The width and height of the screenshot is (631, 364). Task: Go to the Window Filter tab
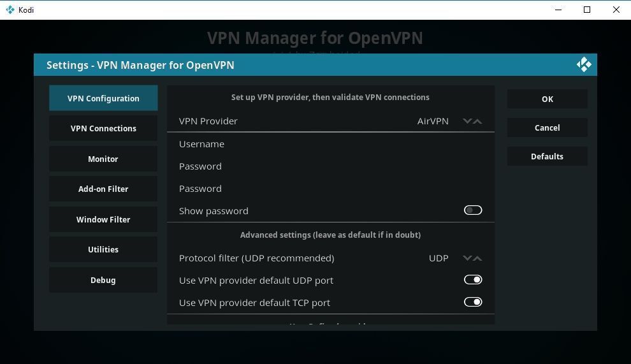tap(103, 219)
